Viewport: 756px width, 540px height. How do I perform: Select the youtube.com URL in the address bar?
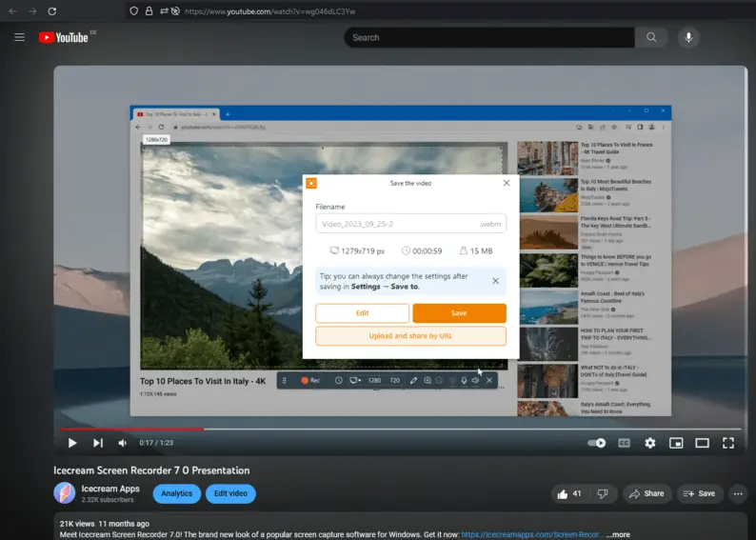(270, 11)
